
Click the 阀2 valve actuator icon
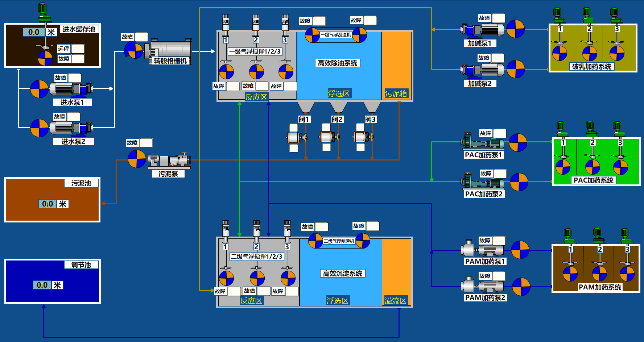point(329,137)
